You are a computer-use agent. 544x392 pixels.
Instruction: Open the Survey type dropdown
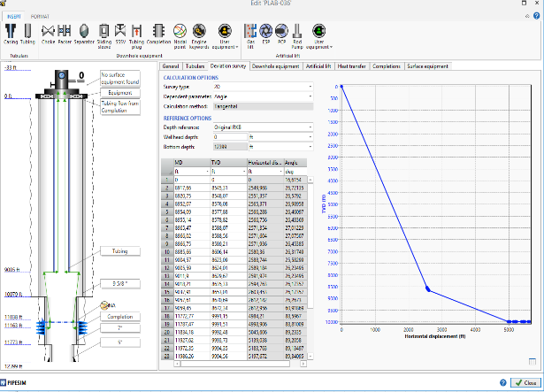pyautogui.click(x=263, y=87)
